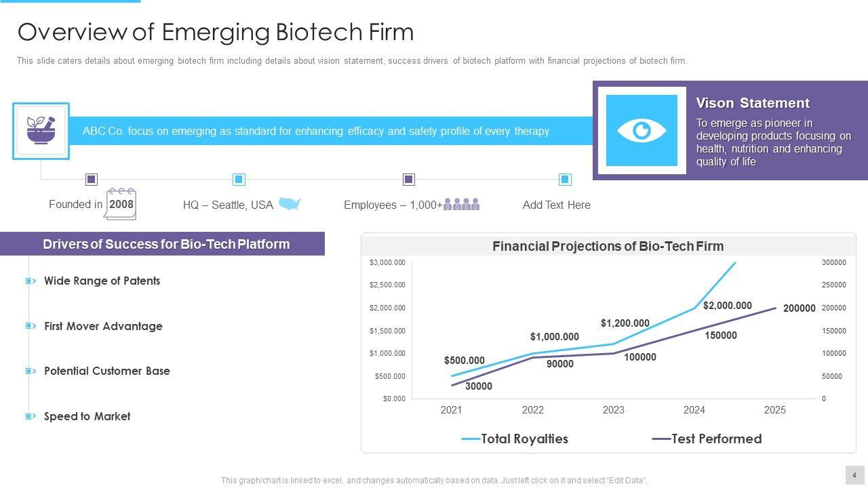Image resolution: width=868 pixels, height=488 pixels.
Task: Click arrow bullet beside Wide Range of Patents
Action: click(x=31, y=281)
